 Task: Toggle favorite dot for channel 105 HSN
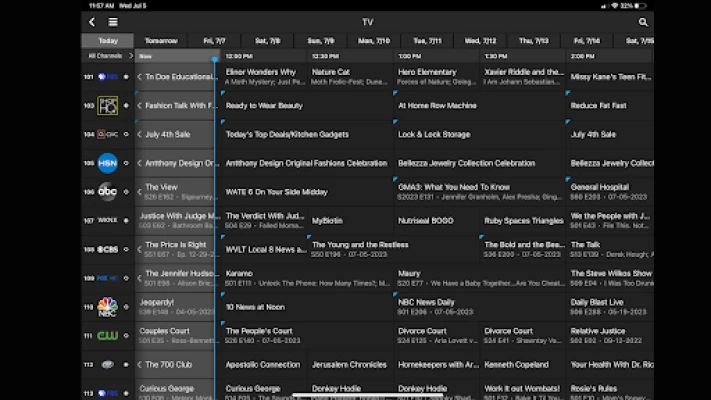point(126,163)
